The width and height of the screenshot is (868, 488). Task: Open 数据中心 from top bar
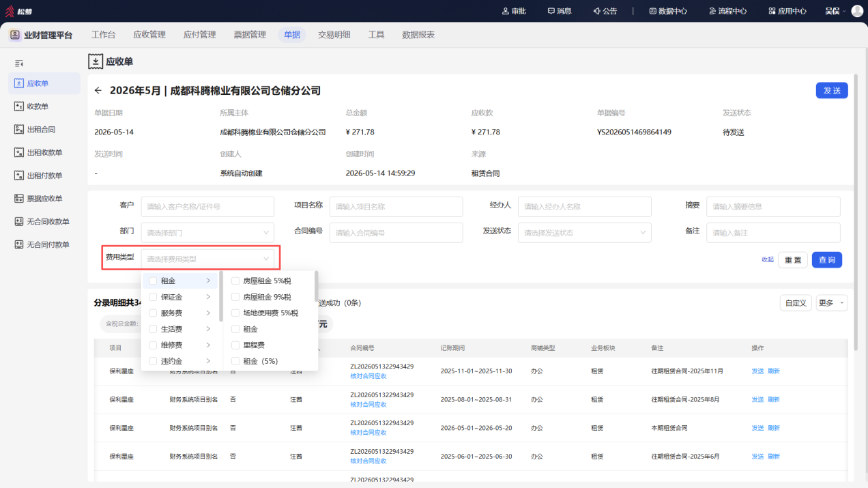668,11
